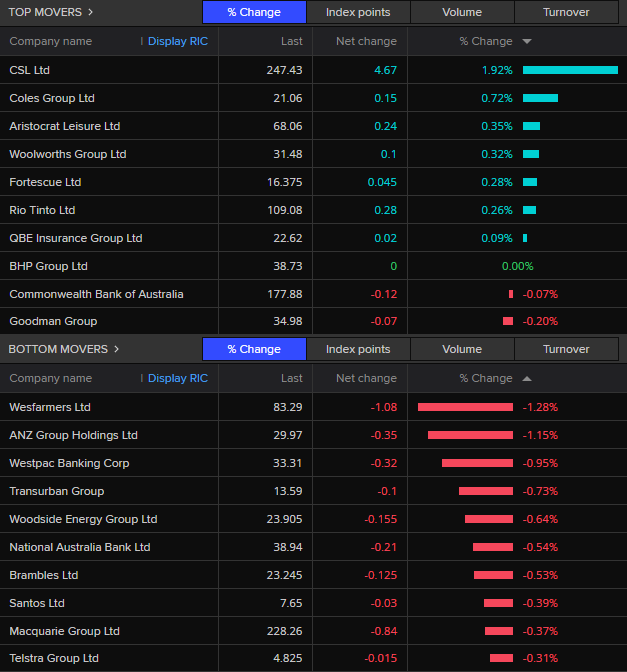Select Santos Ltd
Image resolution: width=627 pixels, height=672 pixels.
coord(37,603)
